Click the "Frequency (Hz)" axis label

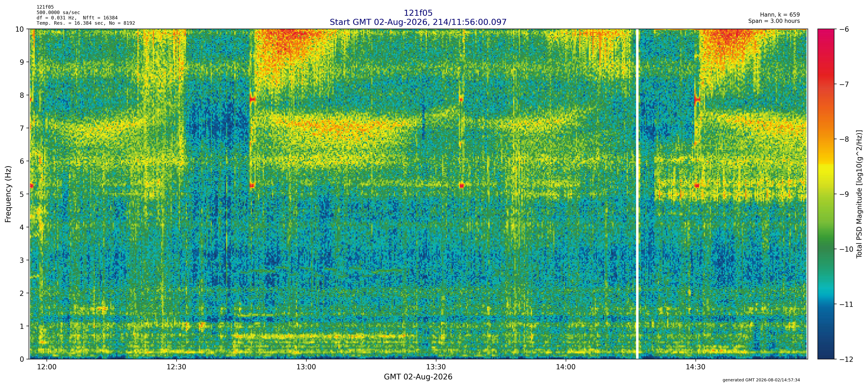[x=8, y=194]
